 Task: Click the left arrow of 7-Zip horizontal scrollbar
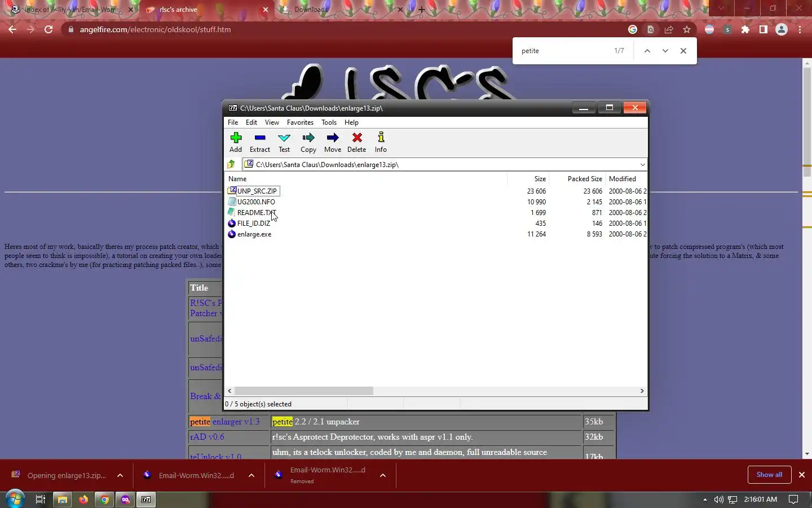coord(230,391)
